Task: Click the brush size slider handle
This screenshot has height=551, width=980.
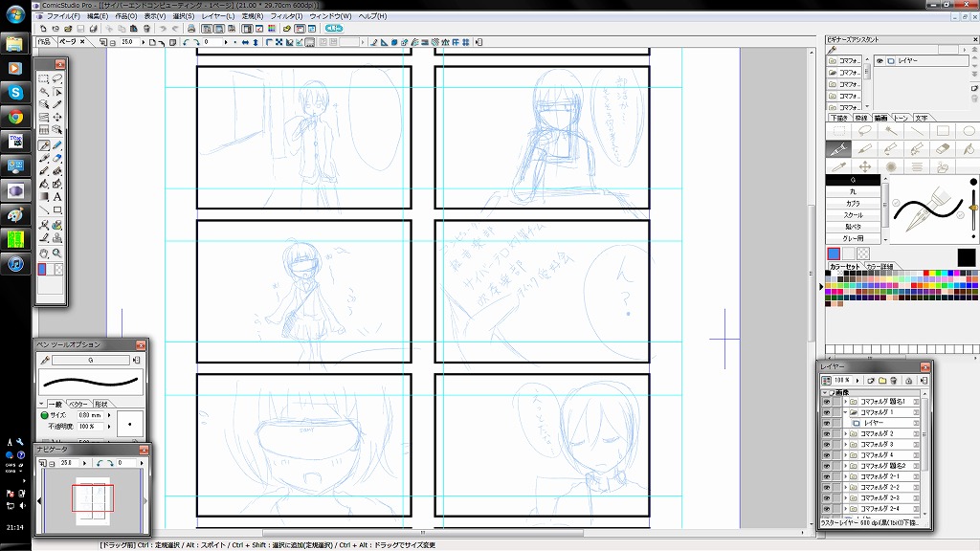Action: pyautogui.click(x=973, y=208)
